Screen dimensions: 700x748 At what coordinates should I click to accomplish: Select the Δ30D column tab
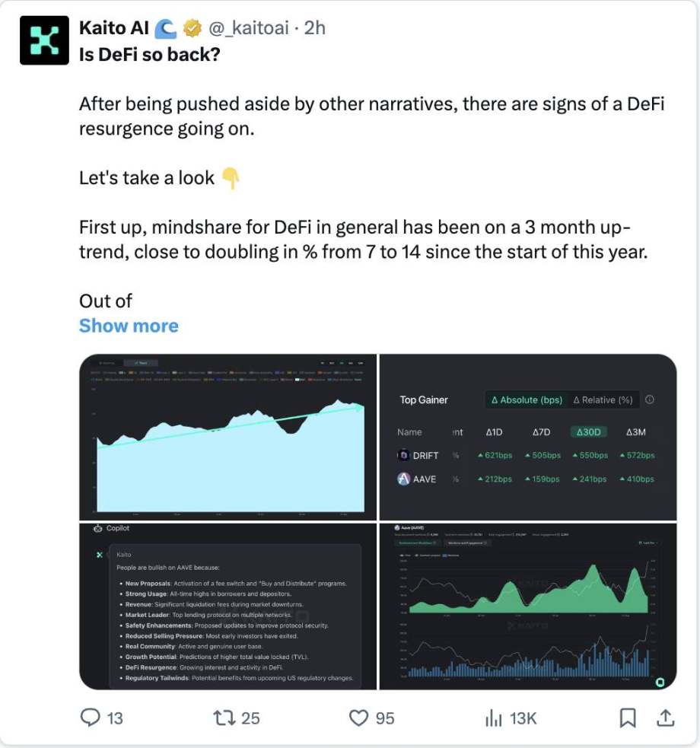[588, 431]
